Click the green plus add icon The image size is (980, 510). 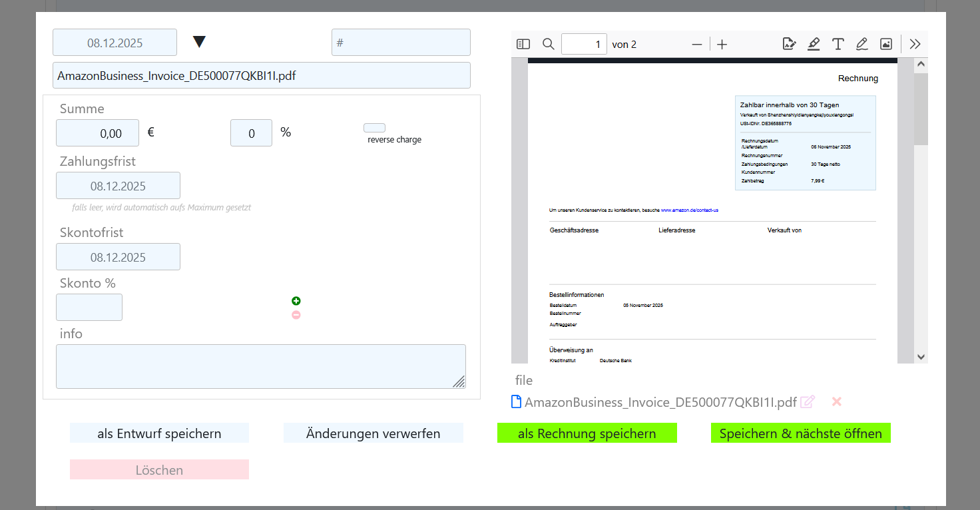pyautogui.click(x=296, y=301)
